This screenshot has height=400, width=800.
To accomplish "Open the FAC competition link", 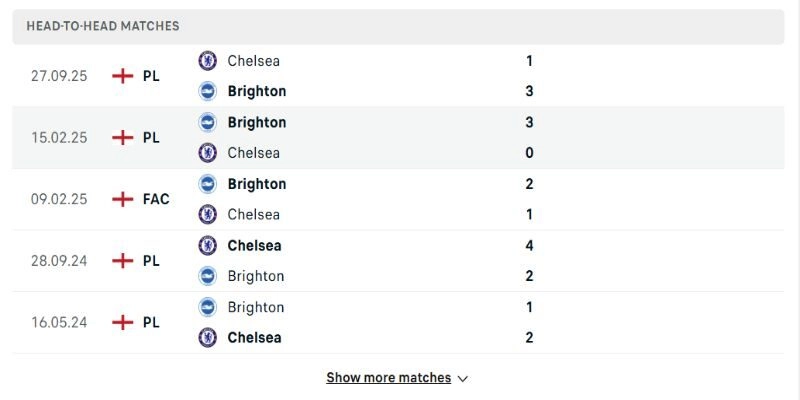I will [156, 199].
